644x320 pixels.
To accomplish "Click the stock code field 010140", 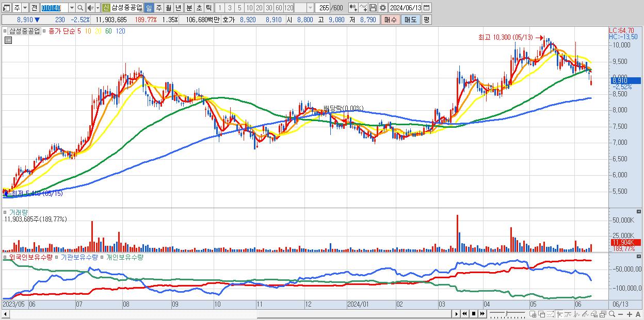I will tap(54, 8).
